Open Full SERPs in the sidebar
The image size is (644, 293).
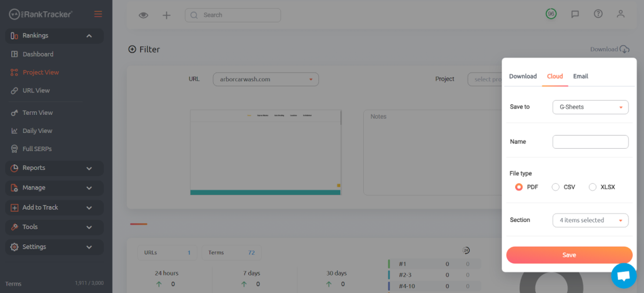(37, 149)
